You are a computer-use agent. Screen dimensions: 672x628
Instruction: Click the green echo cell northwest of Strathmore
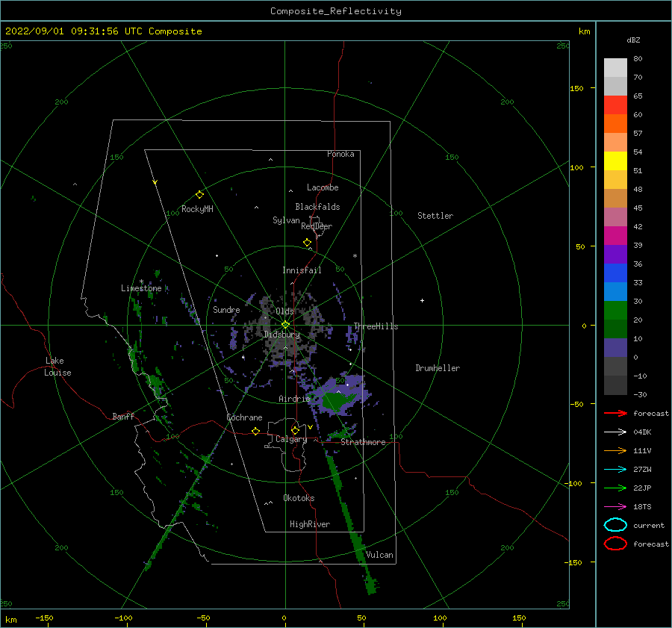(x=338, y=400)
